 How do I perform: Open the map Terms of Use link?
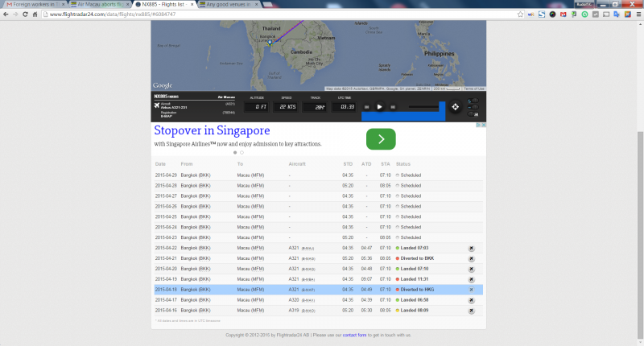pyautogui.click(x=474, y=89)
